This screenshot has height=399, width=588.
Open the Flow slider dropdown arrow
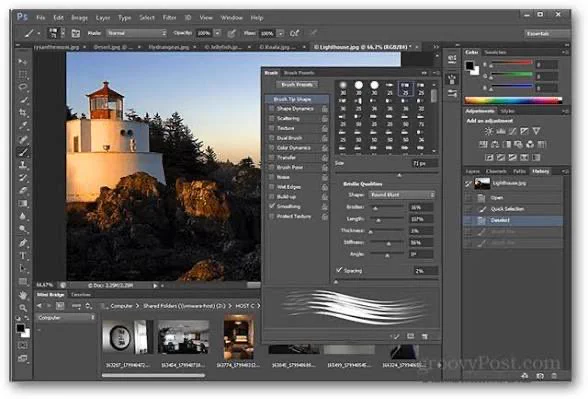point(280,33)
